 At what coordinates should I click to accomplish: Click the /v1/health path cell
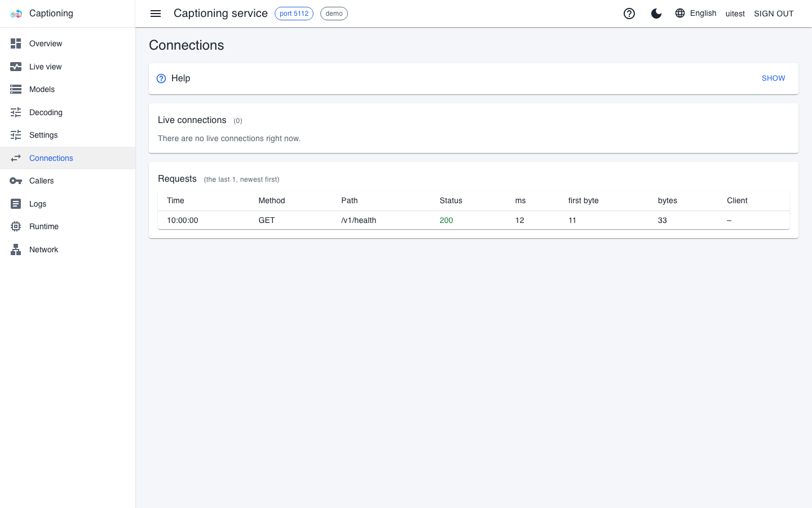359,220
